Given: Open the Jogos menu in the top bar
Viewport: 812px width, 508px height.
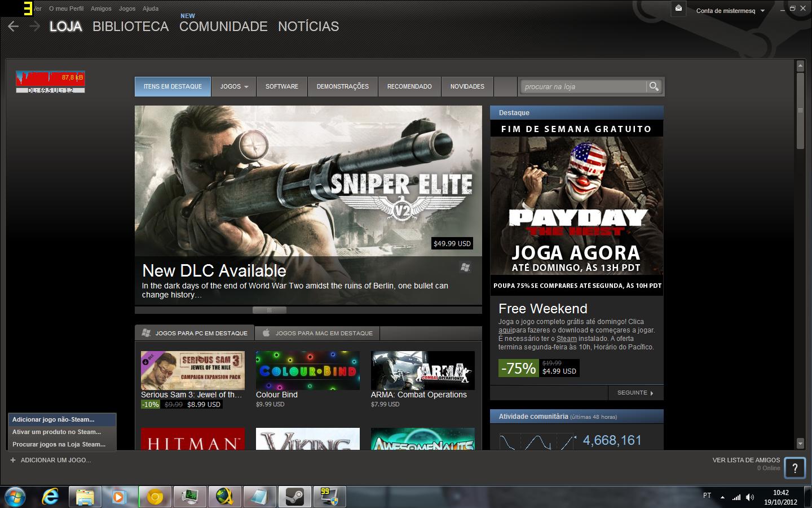Looking at the screenshot, I should point(127,8).
